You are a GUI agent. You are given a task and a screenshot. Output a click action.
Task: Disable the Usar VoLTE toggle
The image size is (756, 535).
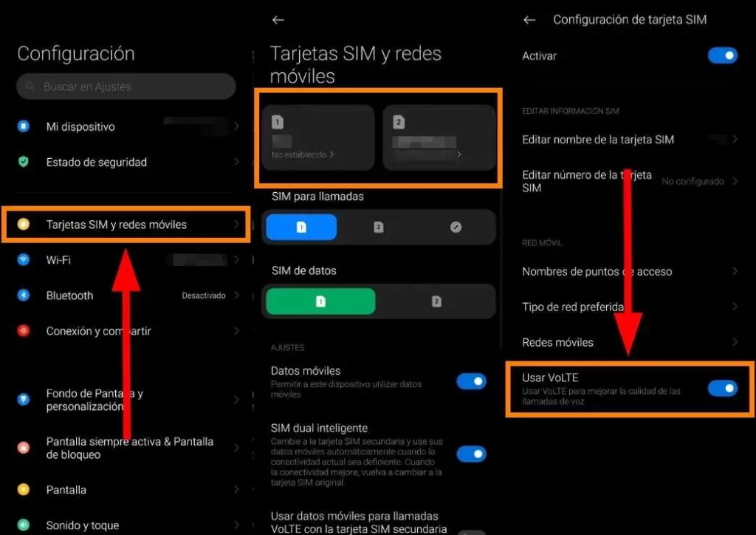[722, 388]
